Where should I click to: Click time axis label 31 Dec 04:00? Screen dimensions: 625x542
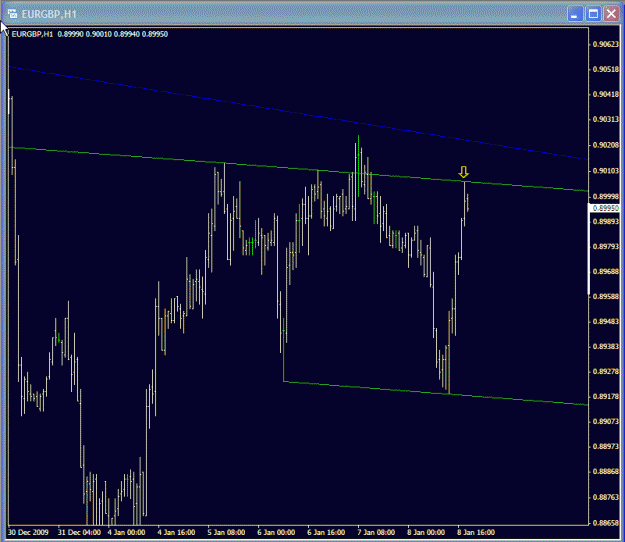point(79,532)
